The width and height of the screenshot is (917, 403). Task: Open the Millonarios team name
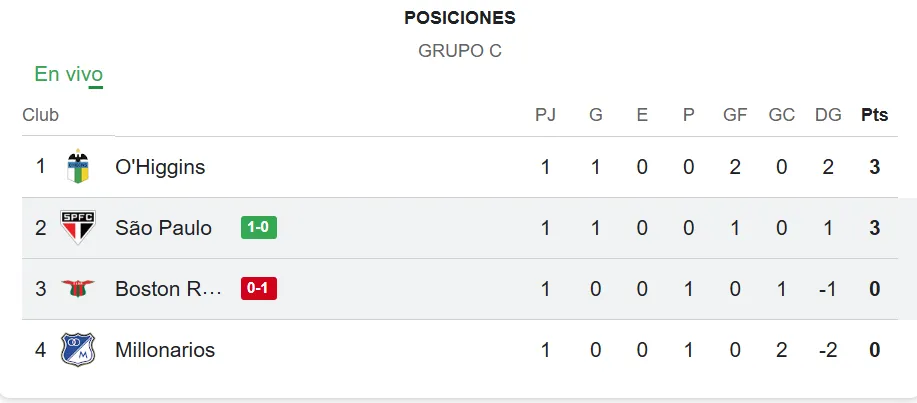pos(165,350)
